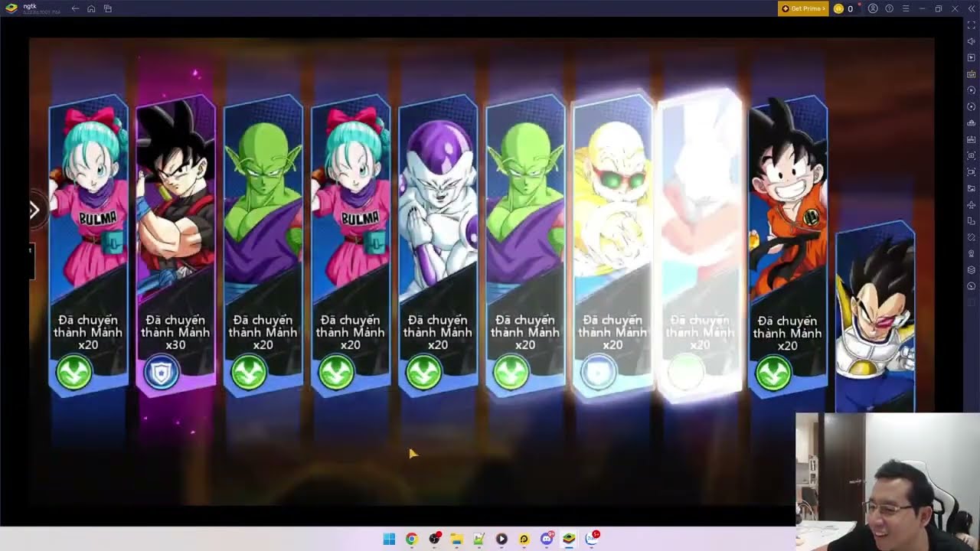The width and height of the screenshot is (980, 551).
Task: Click the airplane-shaped sidebar icon
Action: coord(971,204)
